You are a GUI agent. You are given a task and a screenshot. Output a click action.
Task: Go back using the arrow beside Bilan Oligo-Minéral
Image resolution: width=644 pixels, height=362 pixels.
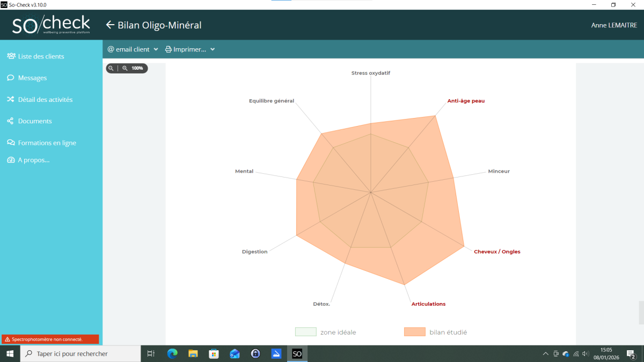[x=110, y=25]
